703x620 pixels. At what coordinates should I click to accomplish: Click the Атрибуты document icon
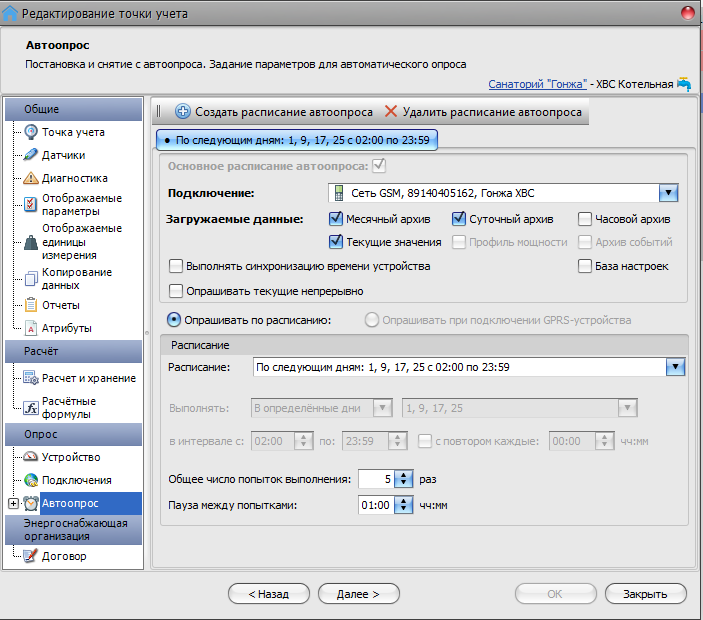(30, 328)
